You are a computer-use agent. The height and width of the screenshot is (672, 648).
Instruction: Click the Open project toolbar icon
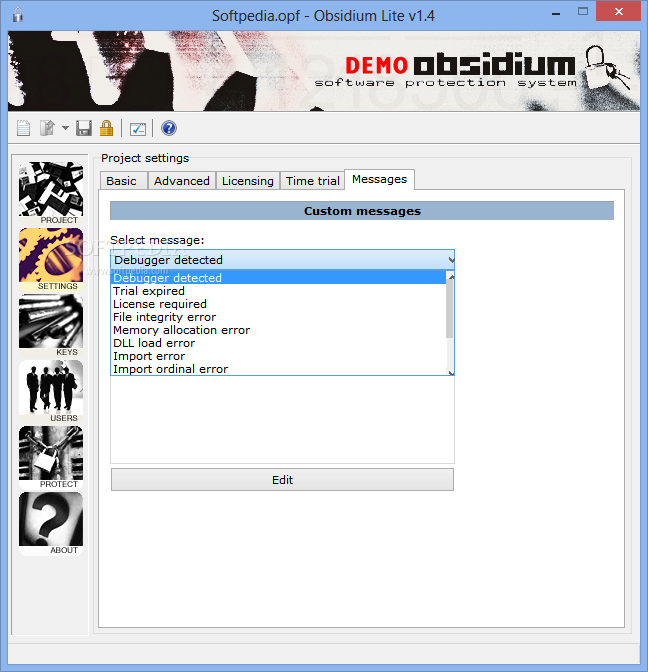point(47,128)
